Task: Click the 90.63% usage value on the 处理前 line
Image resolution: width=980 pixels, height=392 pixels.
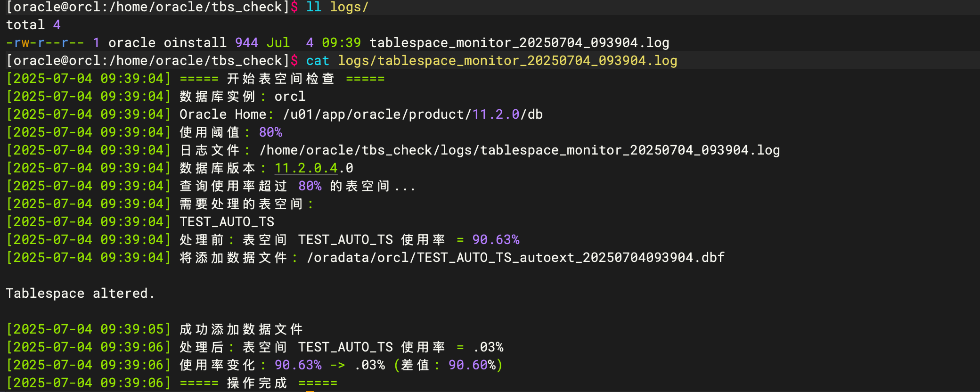Action: (496, 240)
